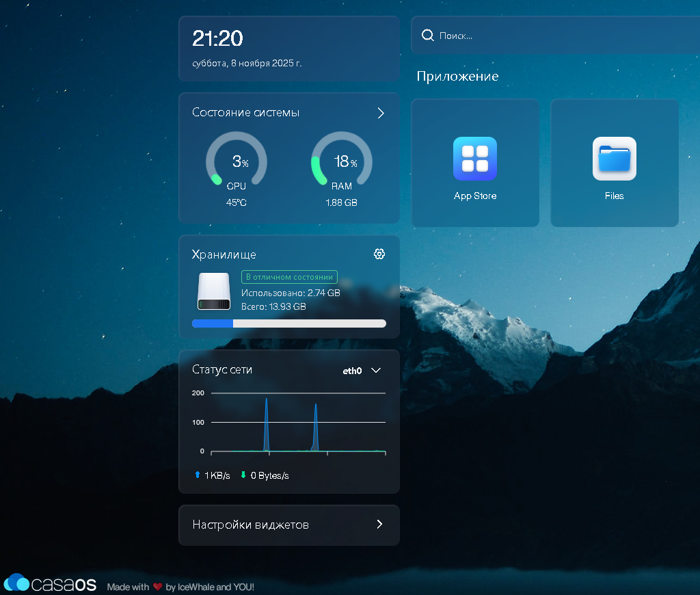
Task: Click the 'Files' label
Action: click(615, 196)
